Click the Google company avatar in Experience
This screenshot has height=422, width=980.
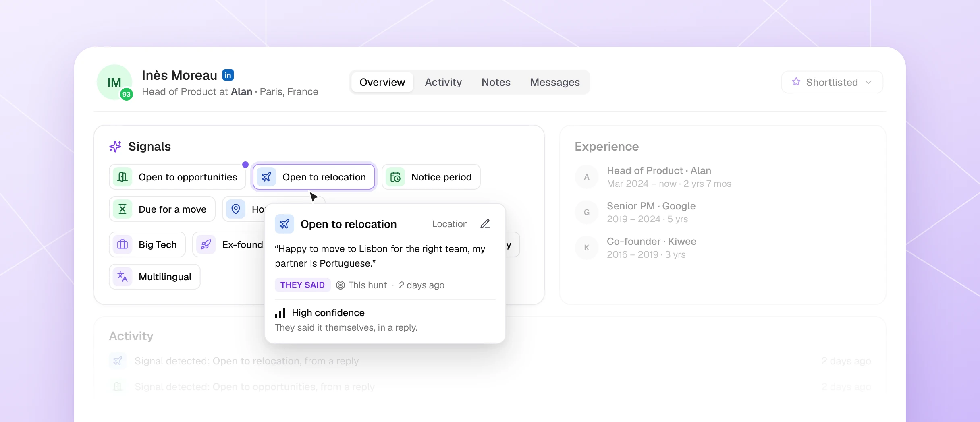click(587, 212)
